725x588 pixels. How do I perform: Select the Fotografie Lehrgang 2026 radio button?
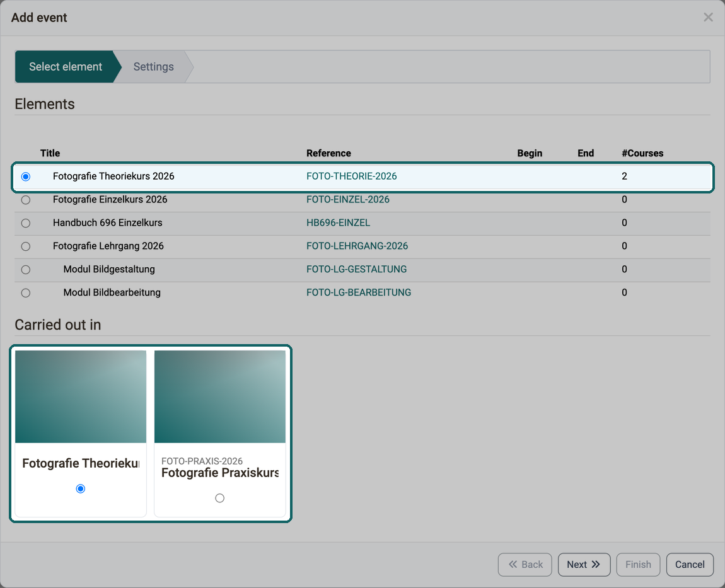click(26, 246)
